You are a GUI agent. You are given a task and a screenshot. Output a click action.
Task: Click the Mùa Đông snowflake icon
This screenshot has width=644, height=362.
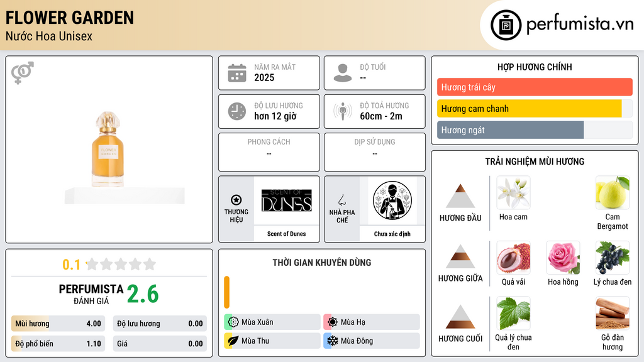coord(332,341)
